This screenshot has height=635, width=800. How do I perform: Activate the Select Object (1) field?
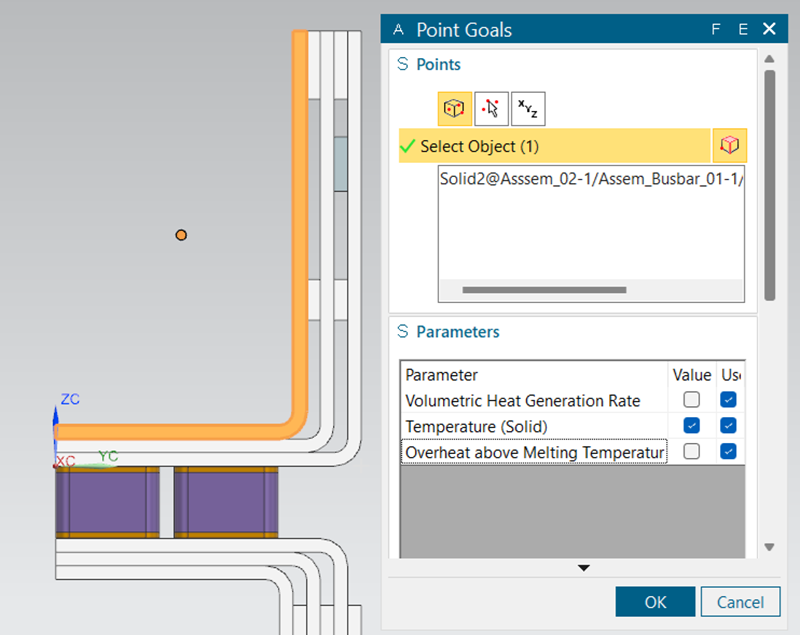(x=555, y=146)
